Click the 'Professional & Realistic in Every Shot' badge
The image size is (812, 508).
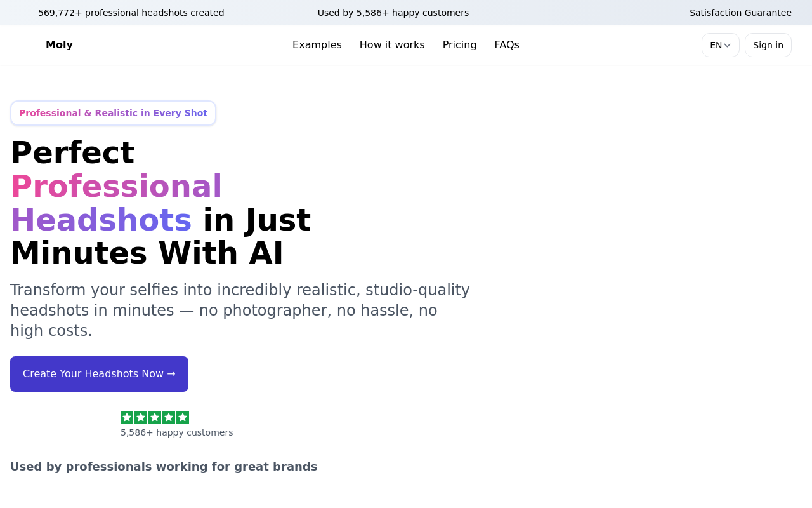pyautogui.click(x=113, y=113)
